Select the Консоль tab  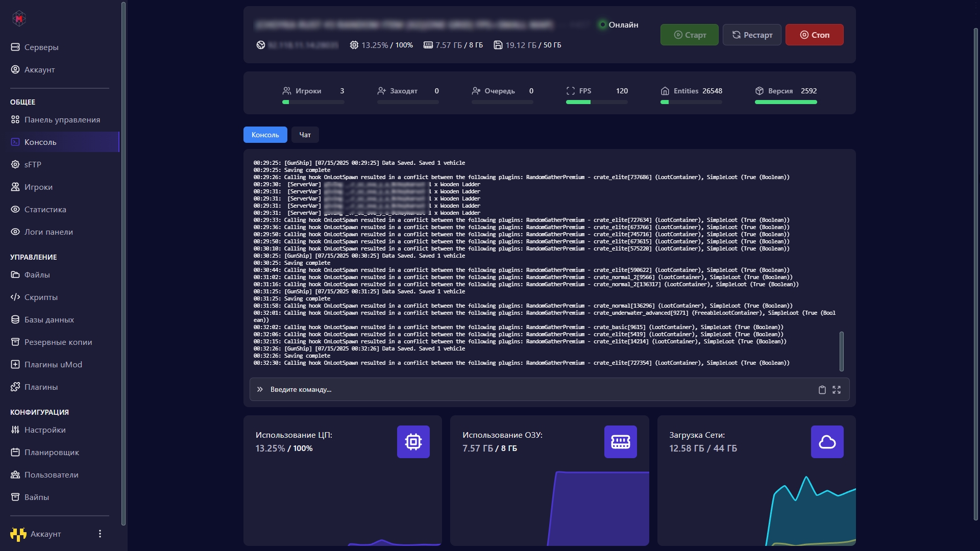pos(265,135)
